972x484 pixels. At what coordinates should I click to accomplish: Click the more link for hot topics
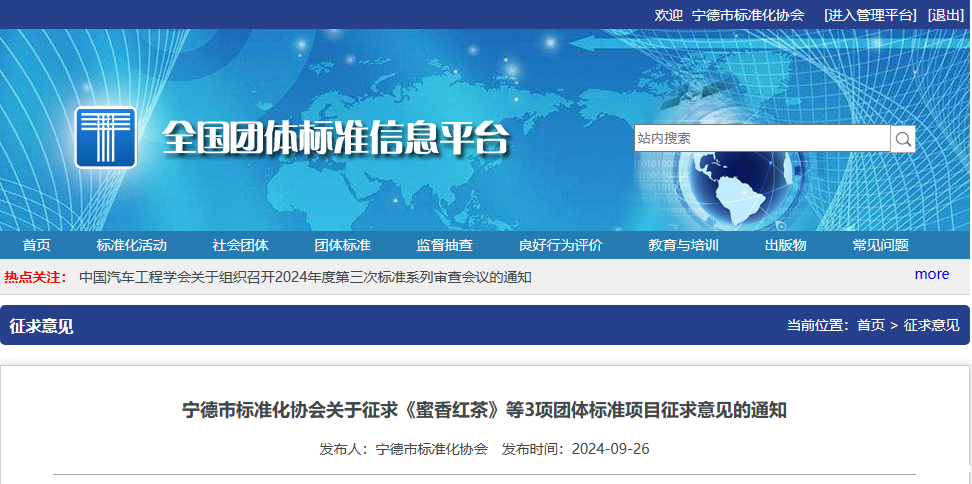pyautogui.click(x=931, y=274)
